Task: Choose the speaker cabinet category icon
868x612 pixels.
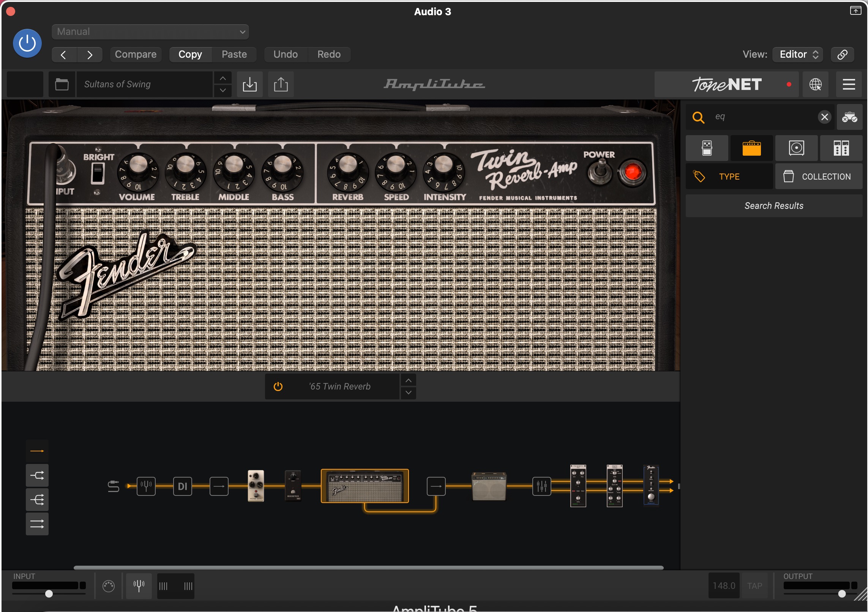Action: click(x=796, y=148)
